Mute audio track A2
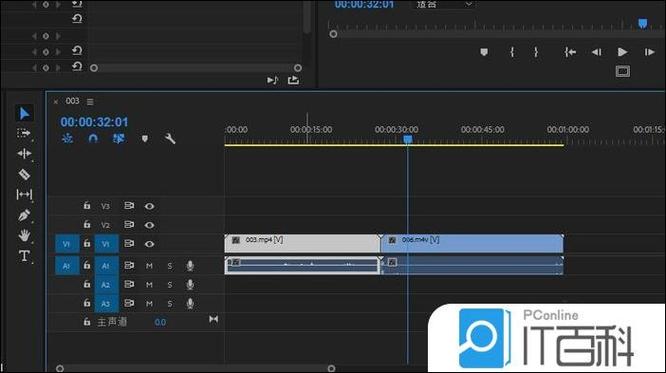Screen dimensions: 666x373 149,285
